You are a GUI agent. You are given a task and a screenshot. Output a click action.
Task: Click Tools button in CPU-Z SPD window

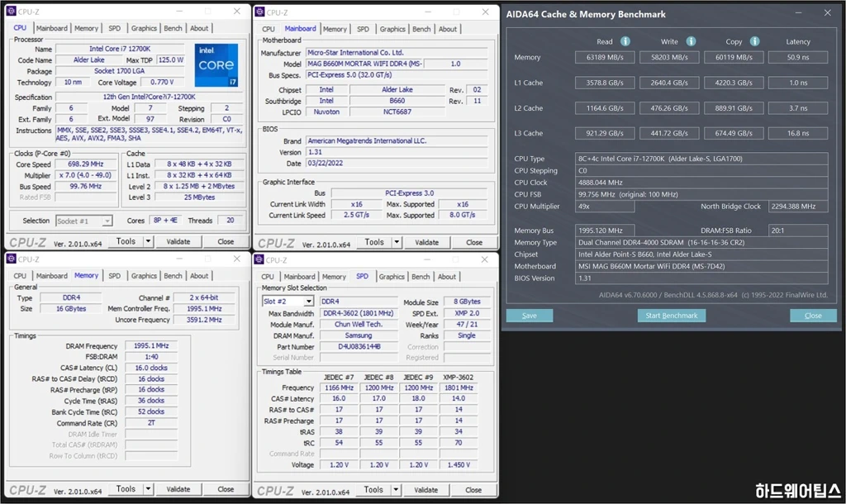pos(374,489)
